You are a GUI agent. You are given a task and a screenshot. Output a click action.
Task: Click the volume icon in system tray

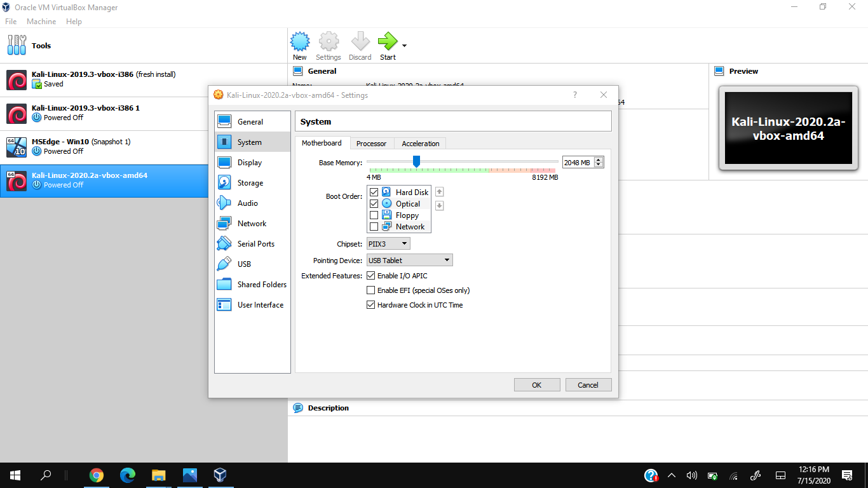[x=692, y=475]
